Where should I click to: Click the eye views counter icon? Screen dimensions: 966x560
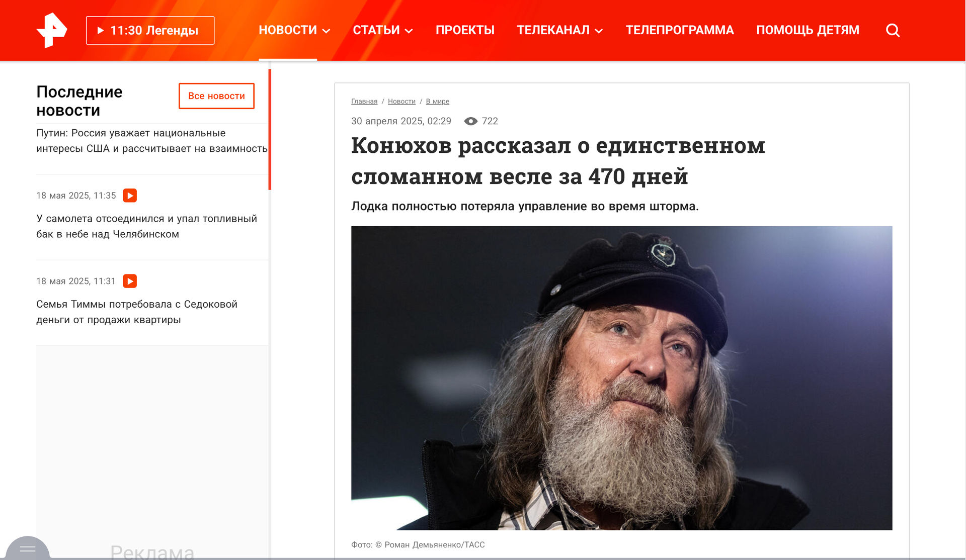470,121
